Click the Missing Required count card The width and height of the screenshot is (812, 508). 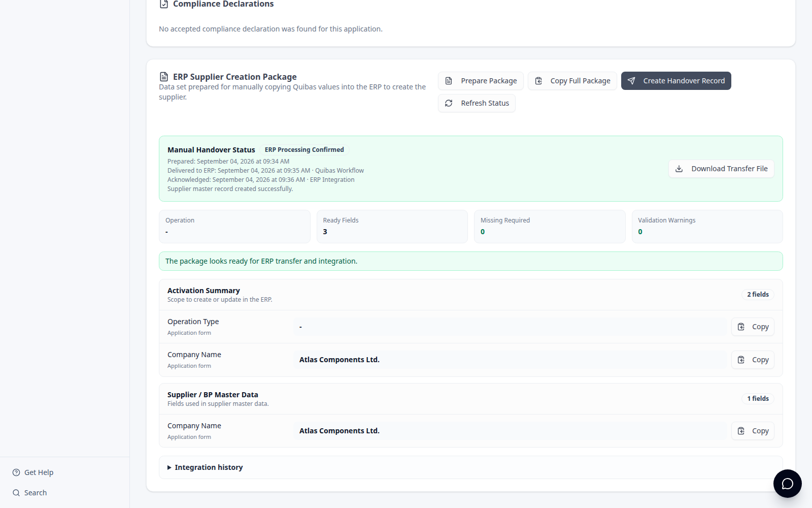tap(550, 227)
